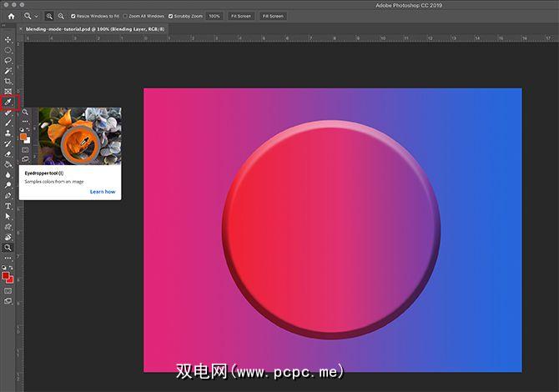This screenshot has width=559, height=392.
Task: Select the Horizontal Type tool
Action: [x=8, y=205]
